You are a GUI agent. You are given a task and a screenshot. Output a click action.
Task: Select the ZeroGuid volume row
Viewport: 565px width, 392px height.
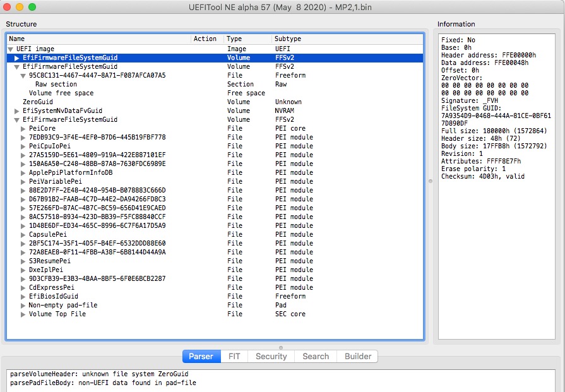tap(215, 102)
